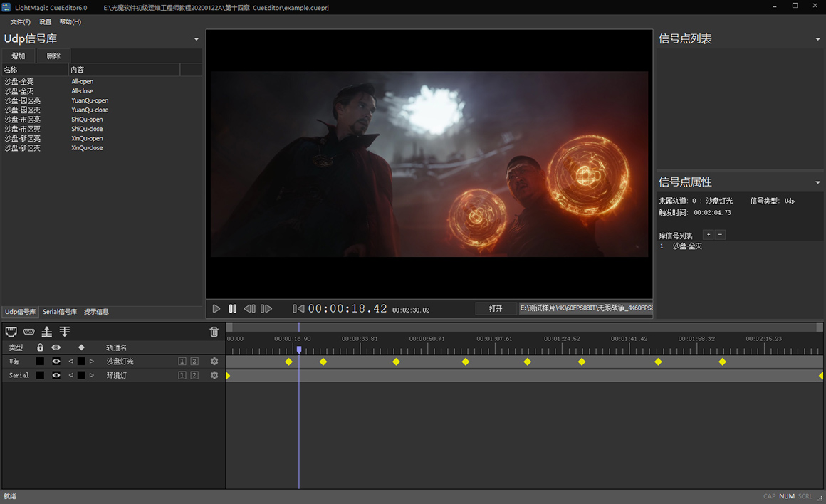Click the 打开 button to open a video
The image size is (826, 504).
[496, 308]
